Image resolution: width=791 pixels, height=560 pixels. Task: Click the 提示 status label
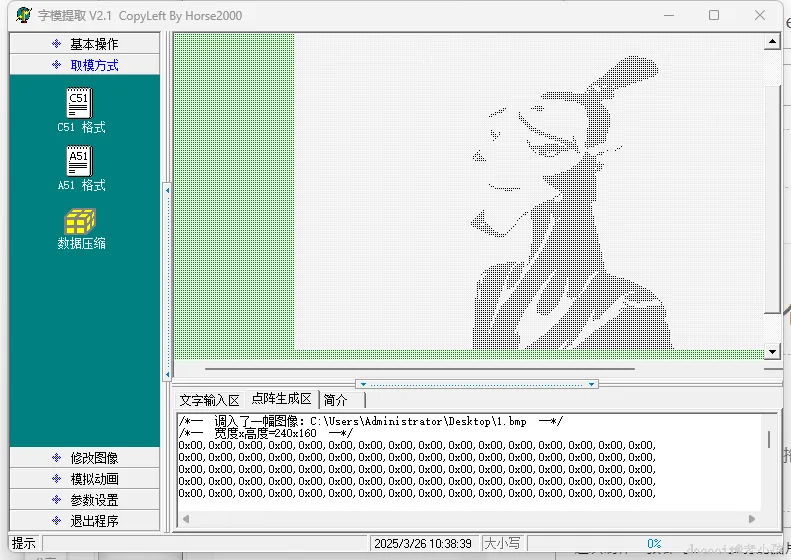(x=24, y=543)
